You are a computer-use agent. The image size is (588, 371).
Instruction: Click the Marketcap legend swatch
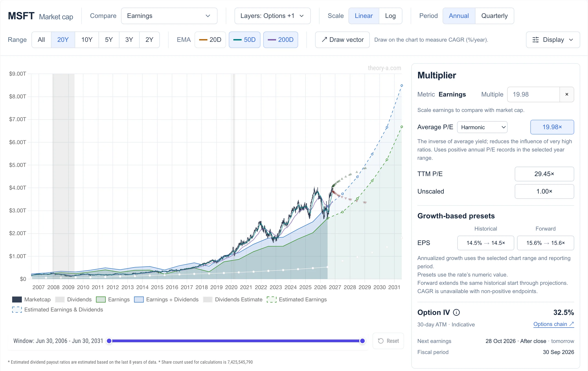click(x=17, y=299)
